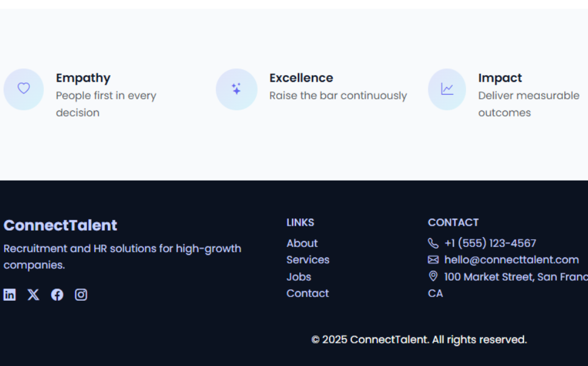
Task: Click the LinkedIn icon in footer
Action: [10, 295]
